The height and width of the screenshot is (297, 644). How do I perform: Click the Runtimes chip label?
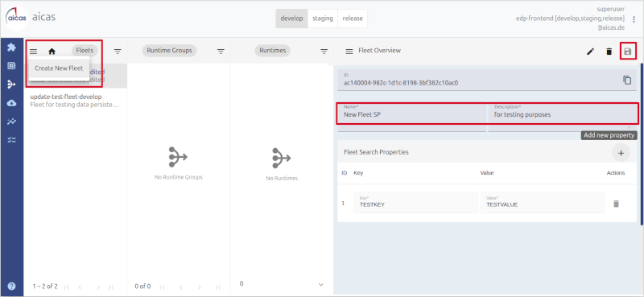point(273,51)
